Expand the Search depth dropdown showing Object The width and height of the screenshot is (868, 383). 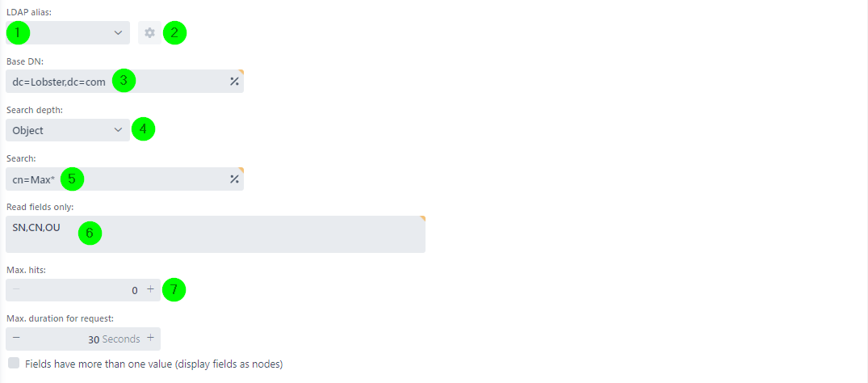[x=68, y=130]
